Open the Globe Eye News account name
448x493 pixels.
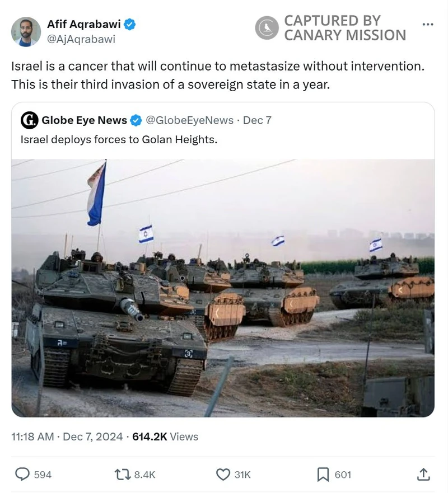84,120
